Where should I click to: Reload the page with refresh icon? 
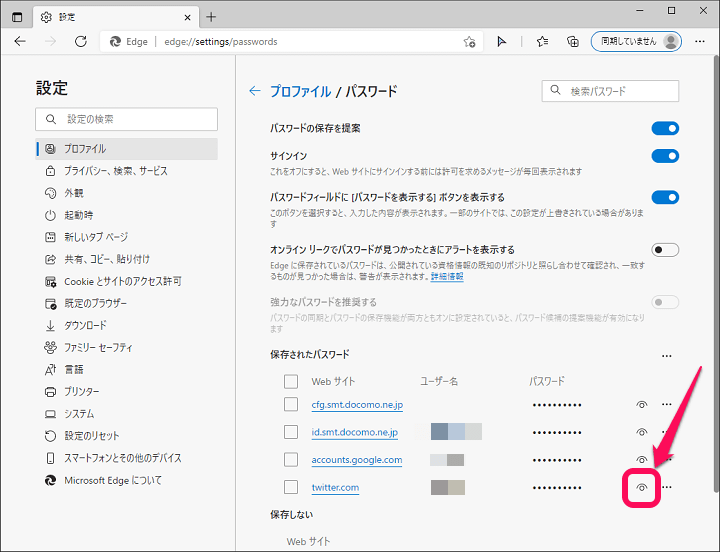[81, 41]
